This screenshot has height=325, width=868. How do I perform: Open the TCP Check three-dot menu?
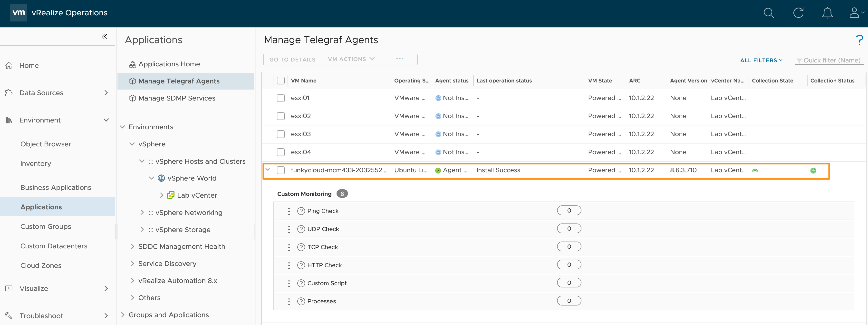point(289,247)
